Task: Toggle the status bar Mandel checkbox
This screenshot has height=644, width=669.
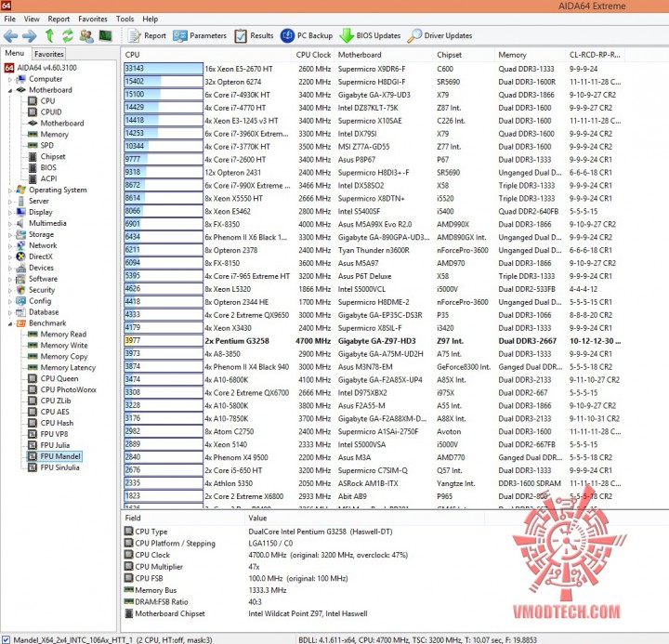Action: [6, 639]
